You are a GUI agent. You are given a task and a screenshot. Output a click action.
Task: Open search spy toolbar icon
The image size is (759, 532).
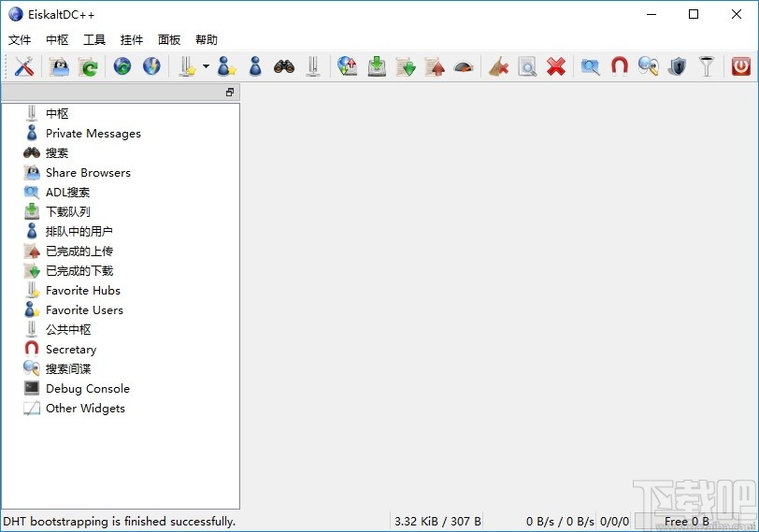649,66
